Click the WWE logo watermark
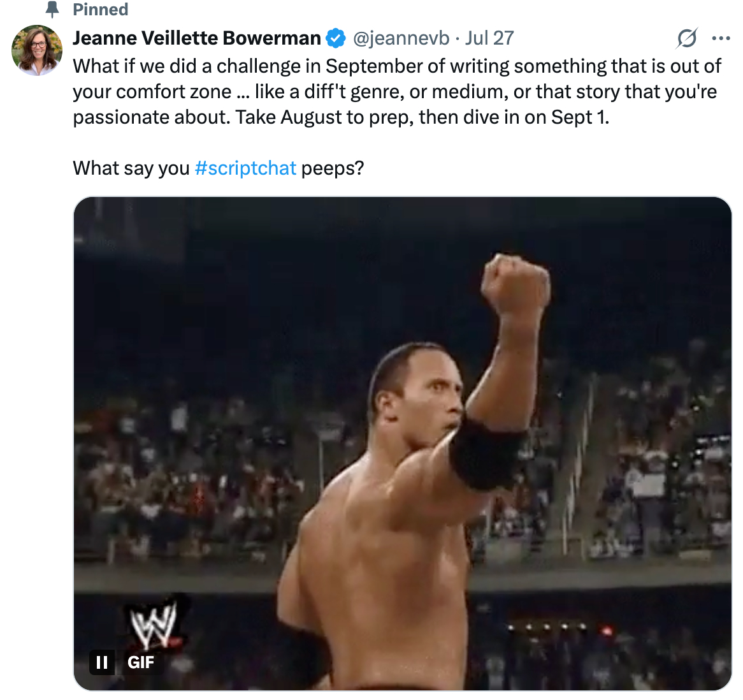 point(153,623)
